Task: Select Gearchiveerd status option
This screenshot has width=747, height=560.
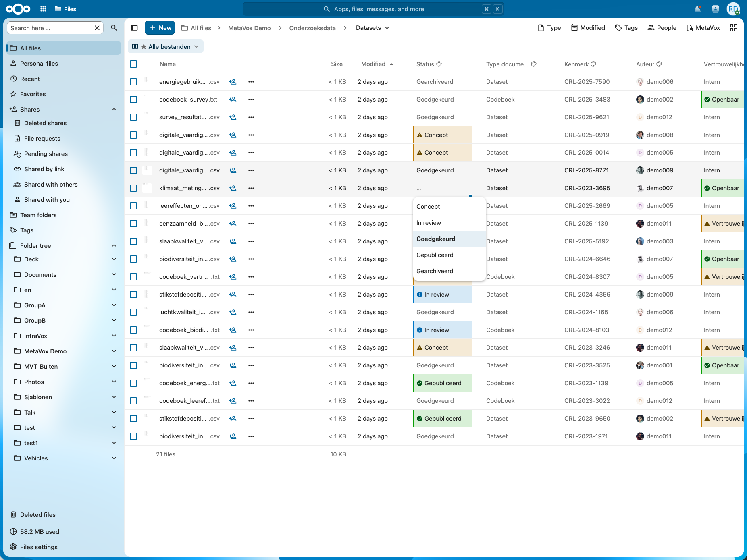Action: tap(449, 271)
